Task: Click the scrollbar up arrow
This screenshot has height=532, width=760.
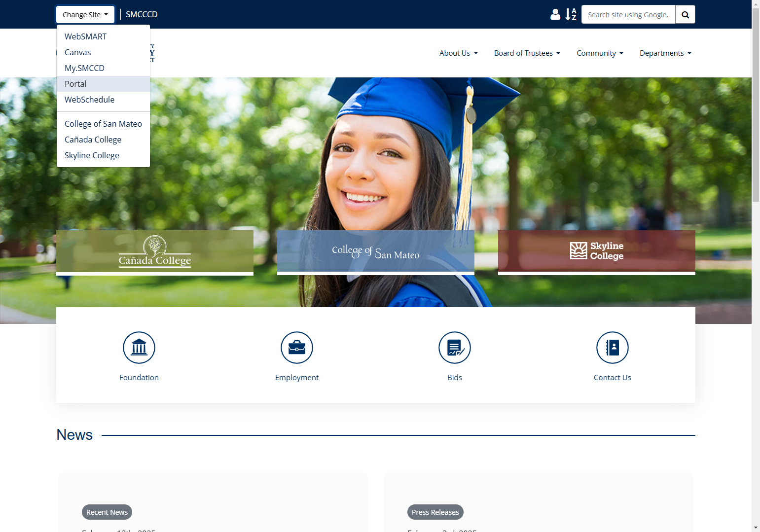Action: point(756,4)
